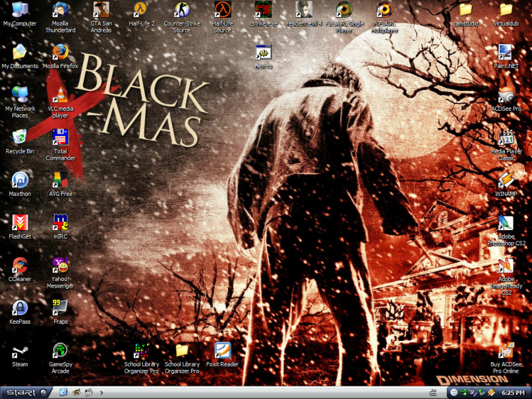
Task: Open KeePass shortcut
Action: (x=20, y=312)
